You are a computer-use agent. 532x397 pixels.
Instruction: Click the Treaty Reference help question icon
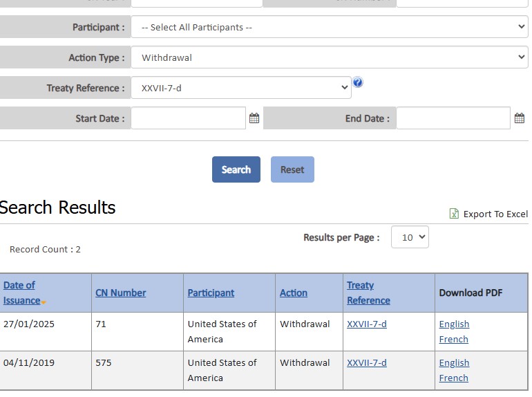[x=357, y=83]
